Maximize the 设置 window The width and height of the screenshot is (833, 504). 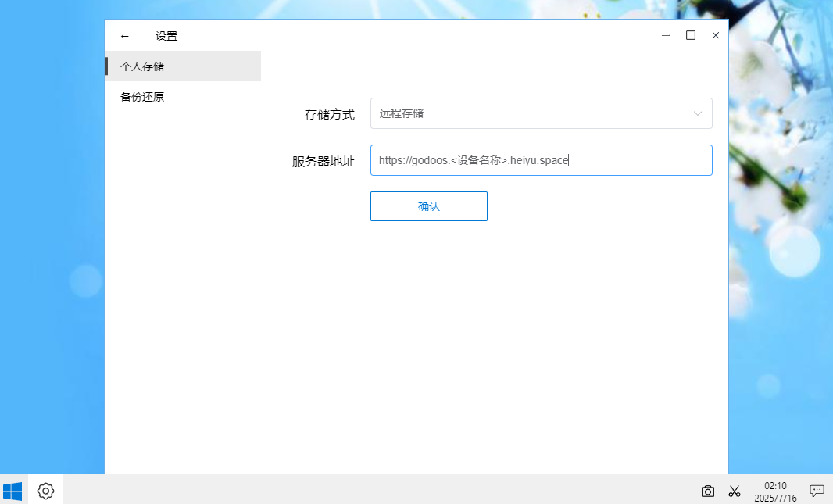pos(691,36)
